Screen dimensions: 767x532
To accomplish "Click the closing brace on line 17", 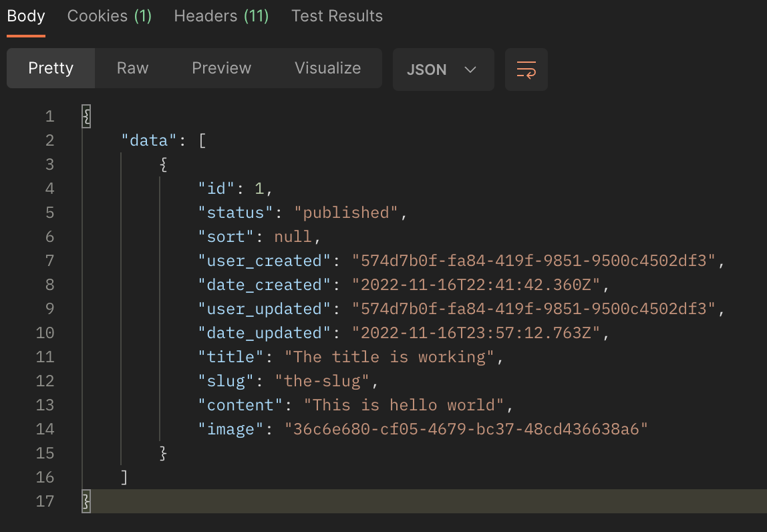I will 87,501.
